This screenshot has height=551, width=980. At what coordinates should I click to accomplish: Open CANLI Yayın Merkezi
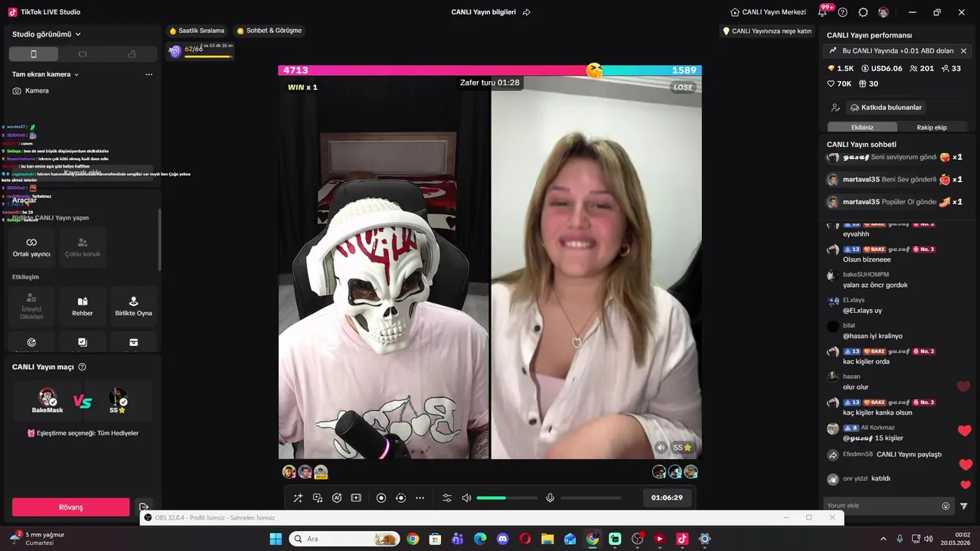click(768, 12)
